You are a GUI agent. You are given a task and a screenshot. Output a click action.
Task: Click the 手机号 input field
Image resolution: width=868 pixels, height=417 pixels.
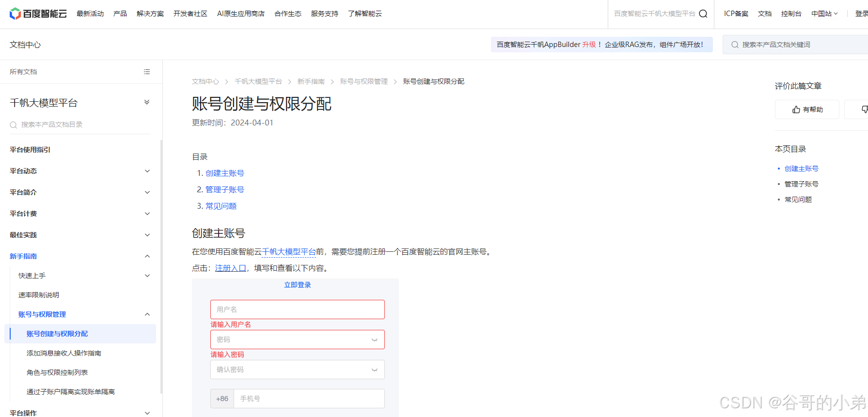[309, 399]
